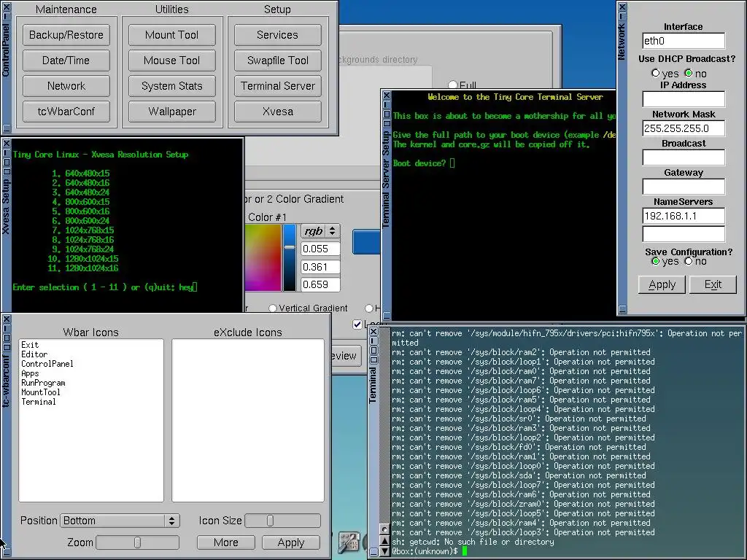Click Apply in tc-wbarconf
The image size is (747, 560).
[x=290, y=542]
